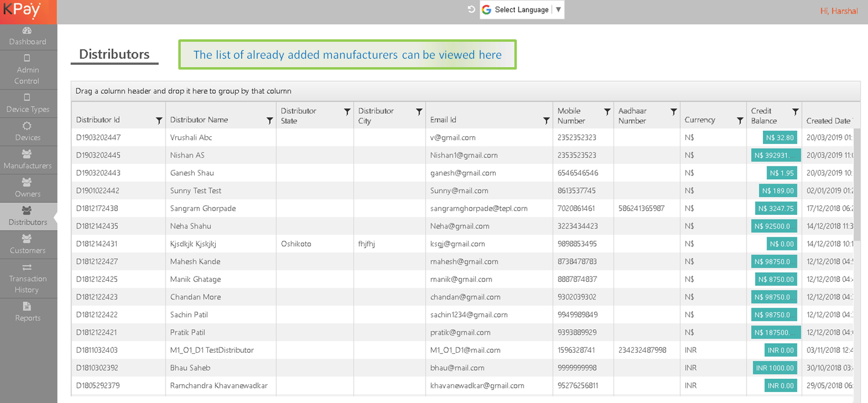Open filter for Distributor Id column
This screenshot has height=403, width=868.
pos(159,121)
